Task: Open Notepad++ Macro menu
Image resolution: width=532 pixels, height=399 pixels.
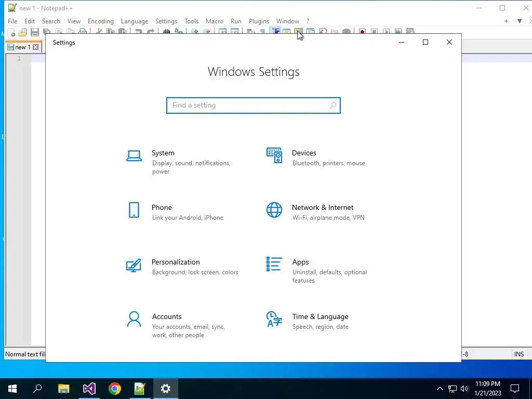Action: [215, 21]
